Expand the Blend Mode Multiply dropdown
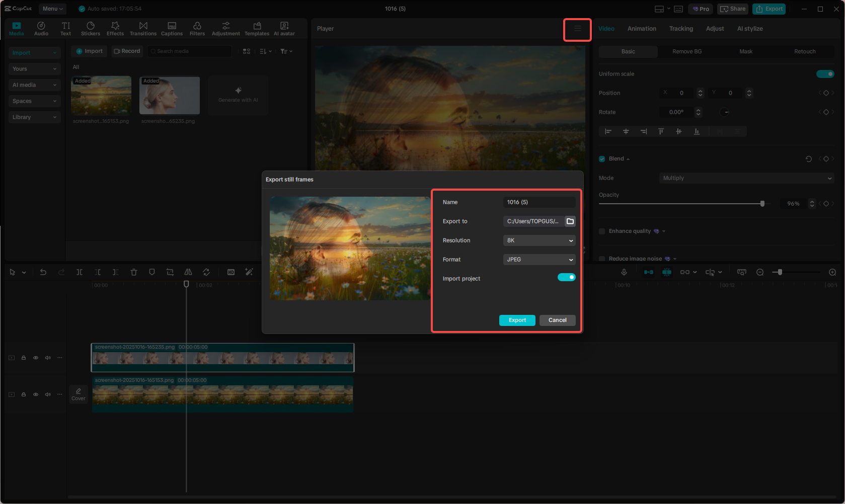This screenshot has height=504, width=845. (x=746, y=178)
